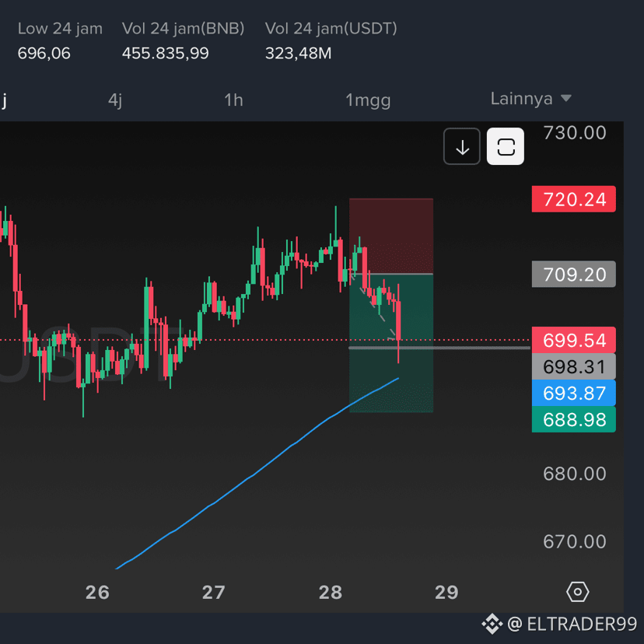This screenshot has height=644, width=644.
Task: Click Vol 24 jam(USDT) value 323,48M
Action: coord(298,54)
